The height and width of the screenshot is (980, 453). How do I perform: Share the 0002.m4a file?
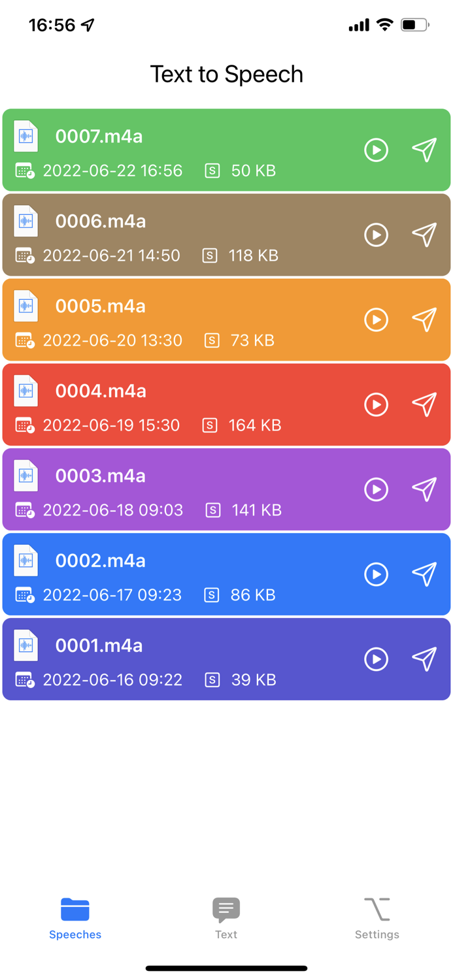pos(424,574)
